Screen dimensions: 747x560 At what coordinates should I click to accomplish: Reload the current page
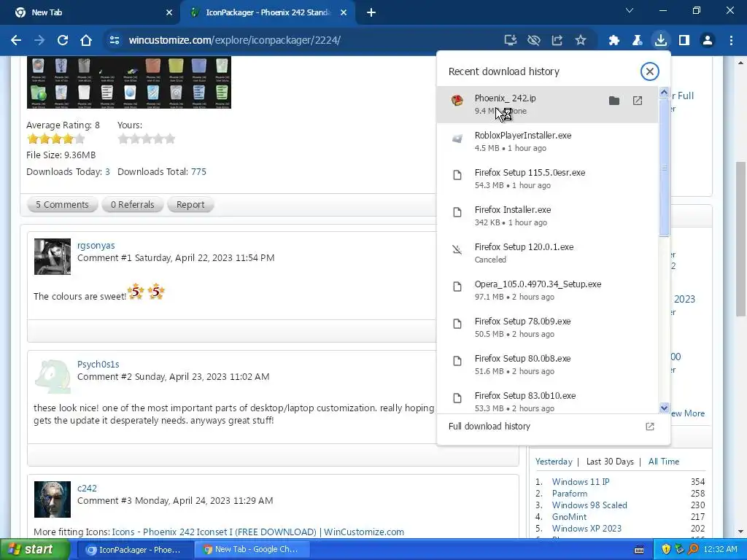pyautogui.click(x=63, y=41)
